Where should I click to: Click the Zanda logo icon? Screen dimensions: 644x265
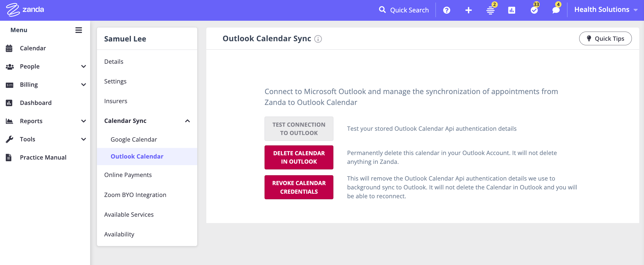coord(13,10)
